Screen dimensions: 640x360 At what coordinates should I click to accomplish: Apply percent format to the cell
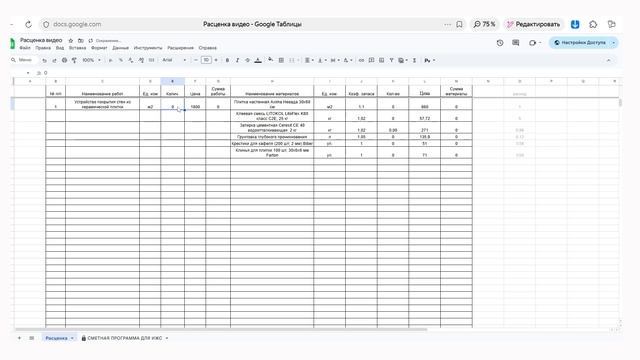(121, 60)
